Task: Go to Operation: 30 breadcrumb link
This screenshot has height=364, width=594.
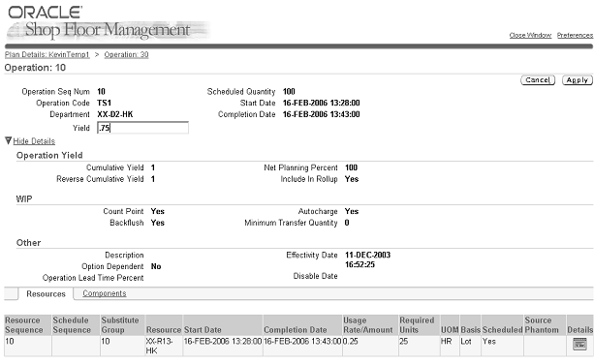Action: coord(126,54)
